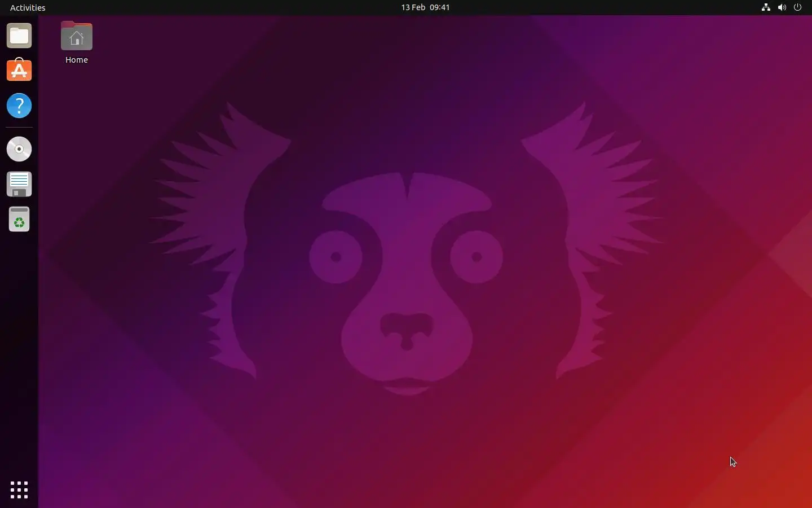Click the network status icon
The width and height of the screenshot is (812, 508).
point(766,7)
